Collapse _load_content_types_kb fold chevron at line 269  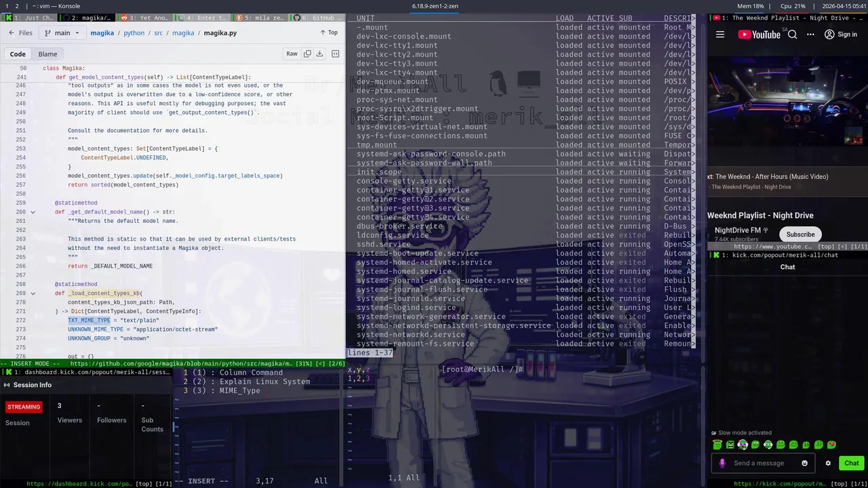pyautogui.click(x=33, y=293)
